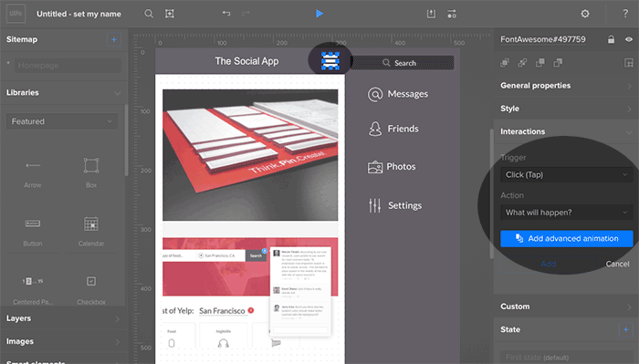Select the Box library element

coord(91,172)
